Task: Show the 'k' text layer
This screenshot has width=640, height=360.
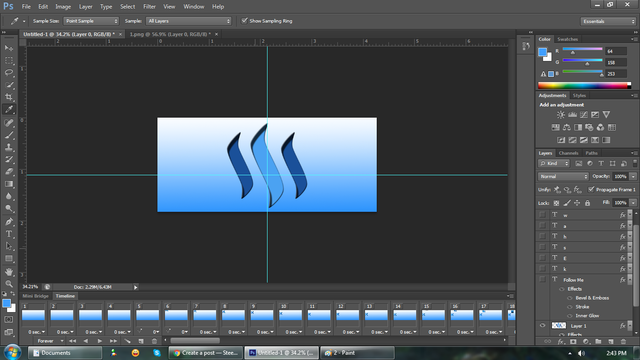Action: [x=542, y=269]
